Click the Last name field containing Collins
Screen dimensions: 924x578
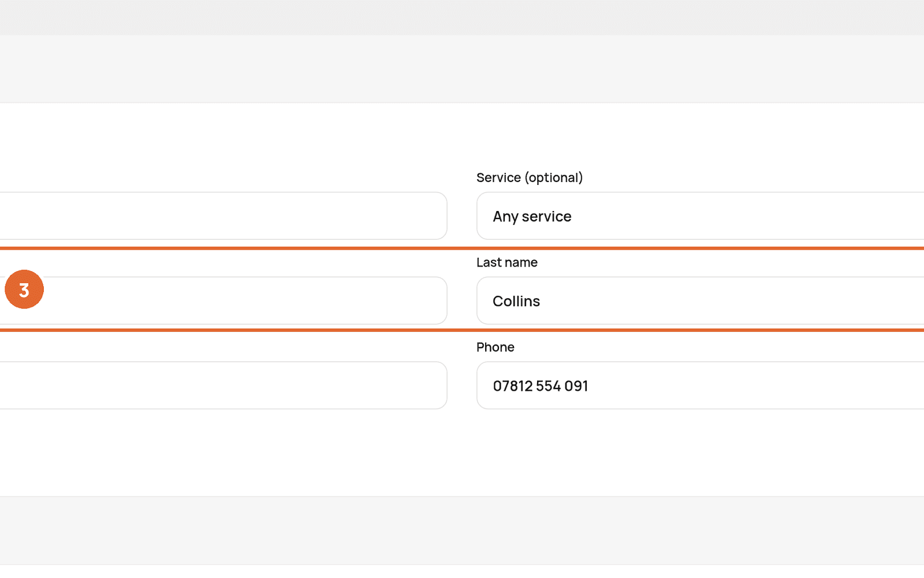pyautogui.click(x=700, y=301)
